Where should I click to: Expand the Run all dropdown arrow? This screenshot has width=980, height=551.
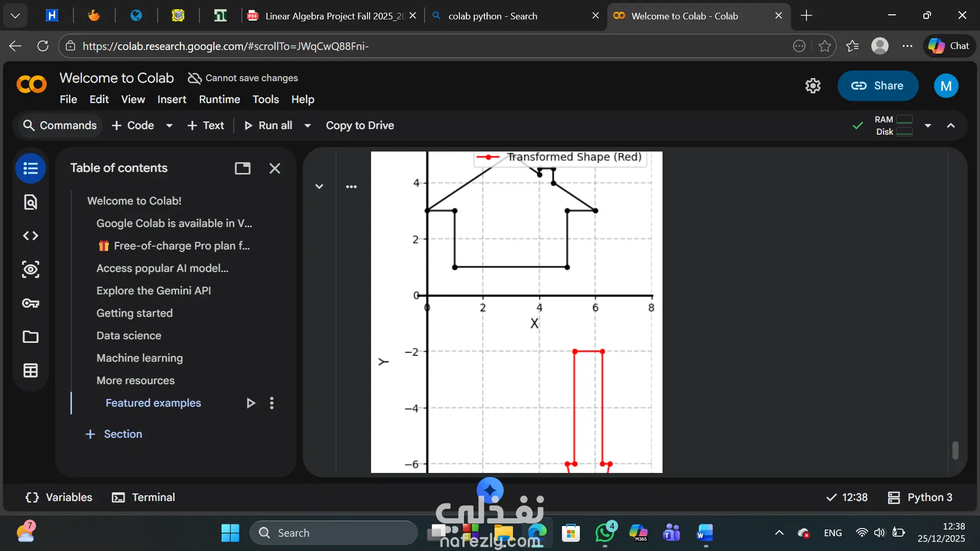pos(307,126)
